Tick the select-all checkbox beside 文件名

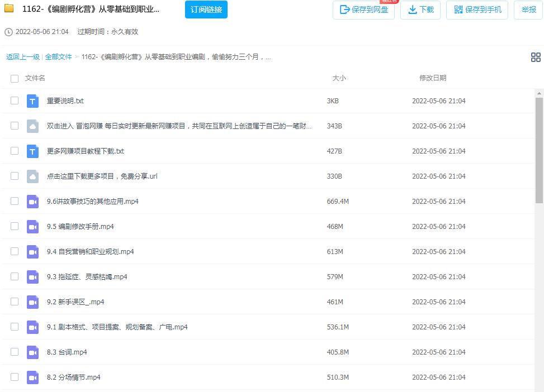(15, 78)
